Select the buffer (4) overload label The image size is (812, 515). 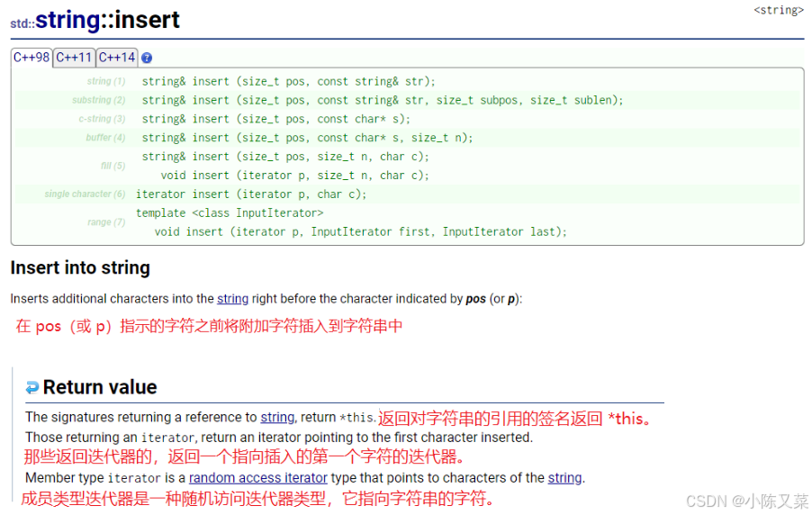[105, 137]
